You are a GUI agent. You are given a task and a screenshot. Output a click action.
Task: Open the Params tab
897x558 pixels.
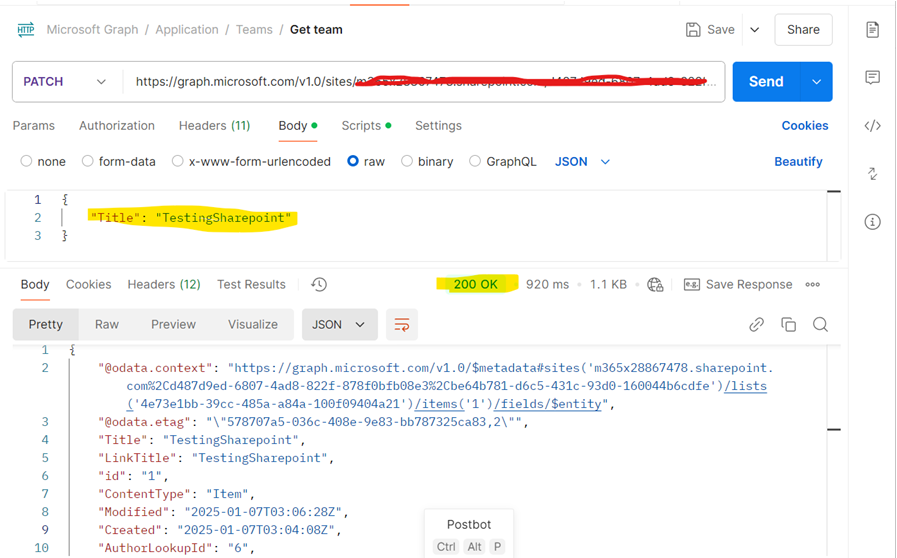coord(34,125)
